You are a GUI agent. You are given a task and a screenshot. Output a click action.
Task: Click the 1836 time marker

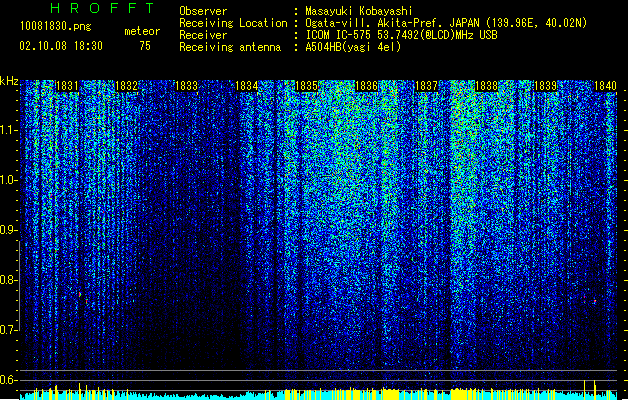366,86
